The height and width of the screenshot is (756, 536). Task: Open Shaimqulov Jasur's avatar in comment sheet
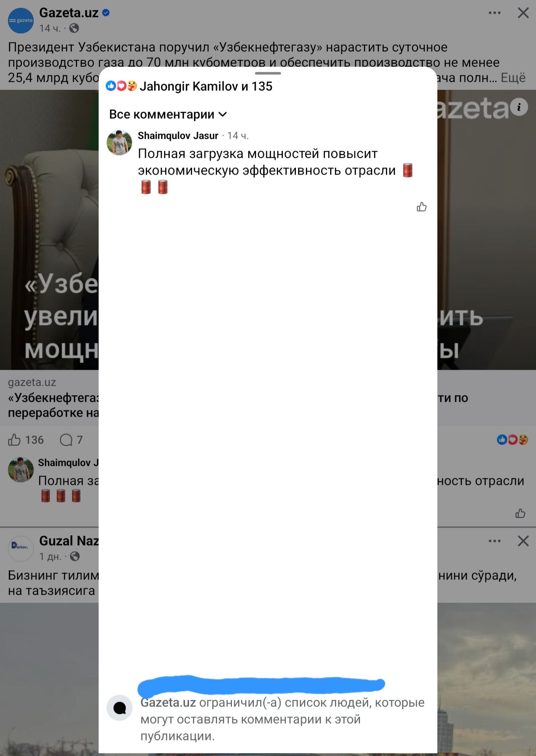pos(119,142)
